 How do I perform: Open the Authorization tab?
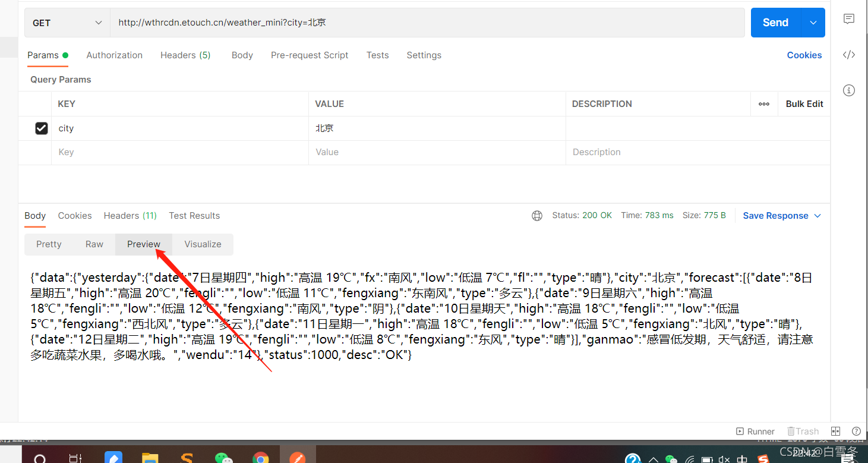tap(115, 55)
